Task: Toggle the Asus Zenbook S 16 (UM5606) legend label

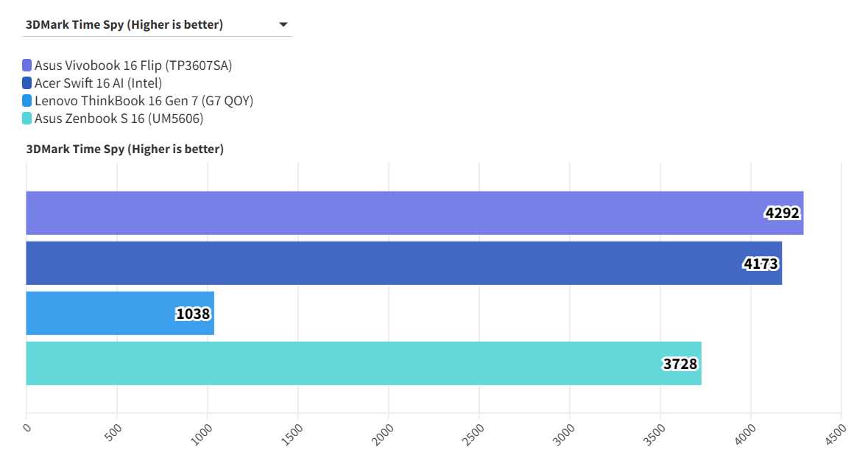Action: coord(119,119)
